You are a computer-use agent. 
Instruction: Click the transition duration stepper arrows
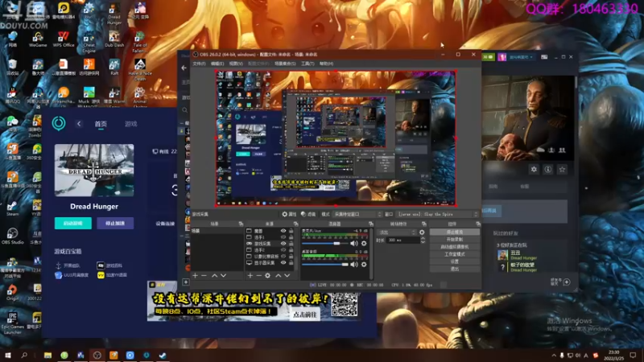coord(423,240)
